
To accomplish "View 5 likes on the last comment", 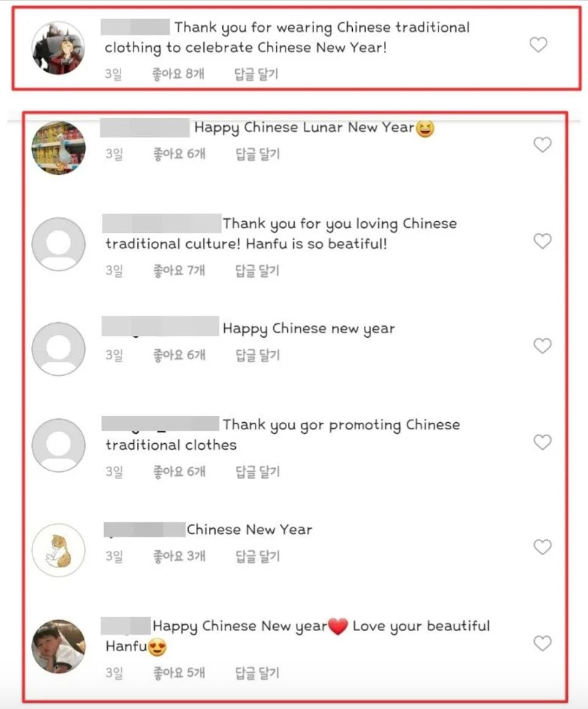I will (x=179, y=673).
